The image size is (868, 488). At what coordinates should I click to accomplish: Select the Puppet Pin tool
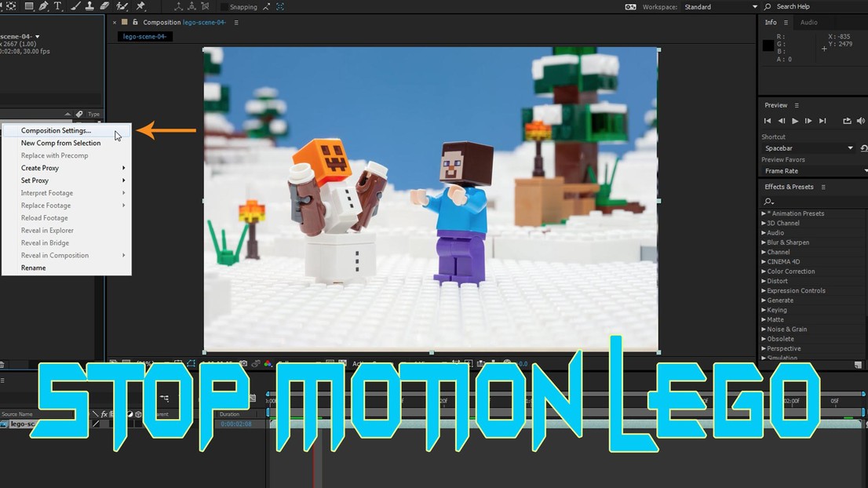pos(140,6)
